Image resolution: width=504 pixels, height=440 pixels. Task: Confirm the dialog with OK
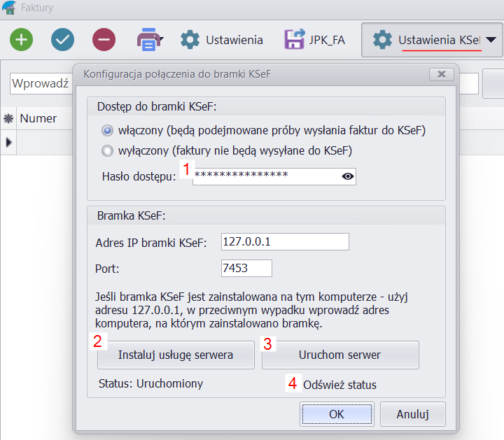pos(337,413)
